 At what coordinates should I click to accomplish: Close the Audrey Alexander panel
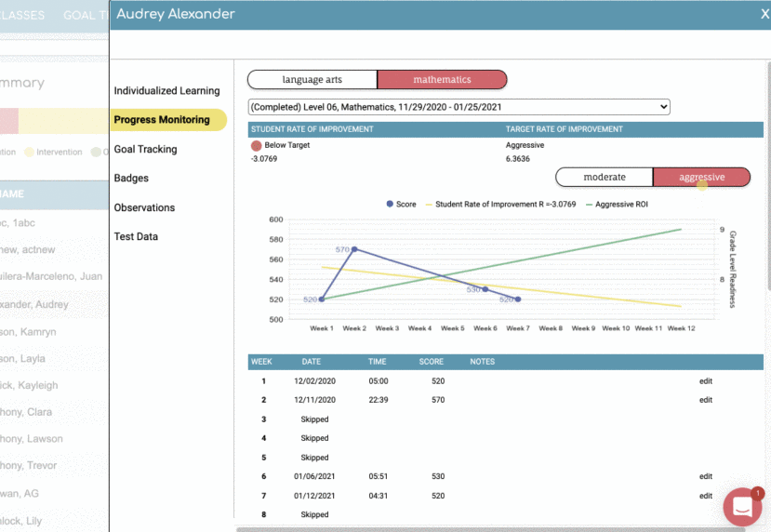tap(764, 14)
